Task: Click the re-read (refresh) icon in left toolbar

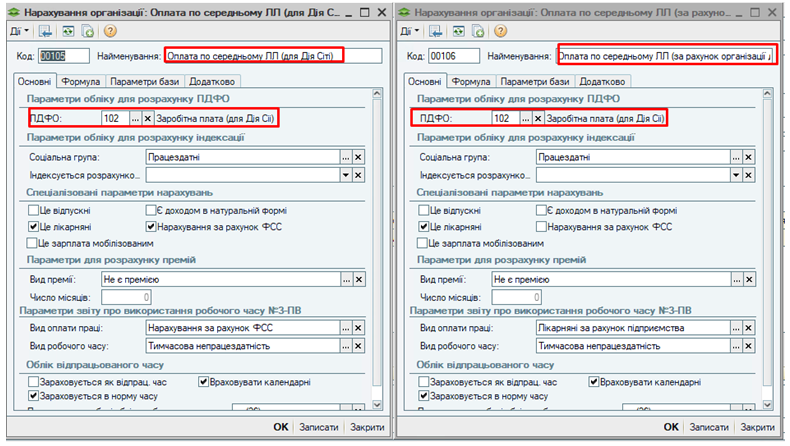Action: [x=68, y=31]
